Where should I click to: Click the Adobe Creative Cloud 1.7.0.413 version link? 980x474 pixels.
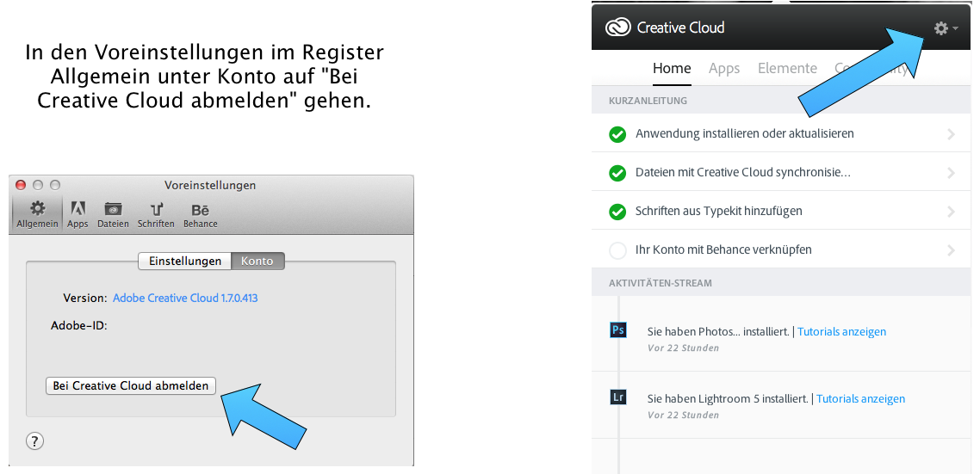pyautogui.click(x=185, y=298)
